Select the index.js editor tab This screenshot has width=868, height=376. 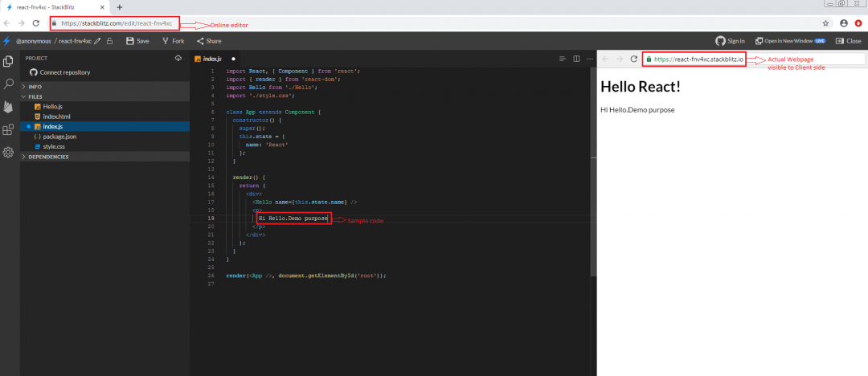[211, 59]
